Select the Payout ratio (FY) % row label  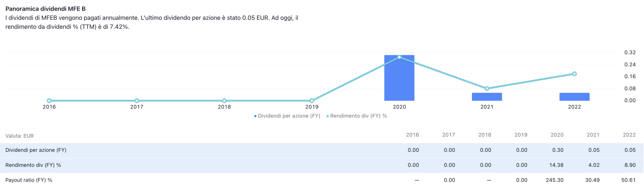pos(29,180)
